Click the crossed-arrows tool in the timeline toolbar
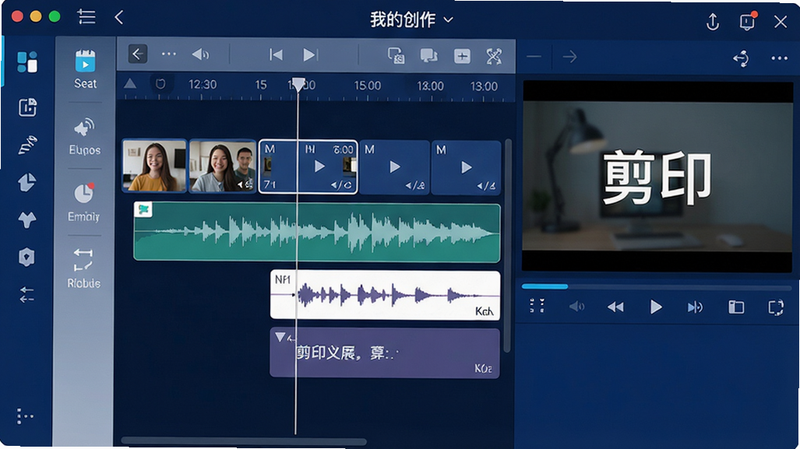This screenshot has width=800, height=449. (494, 56)
